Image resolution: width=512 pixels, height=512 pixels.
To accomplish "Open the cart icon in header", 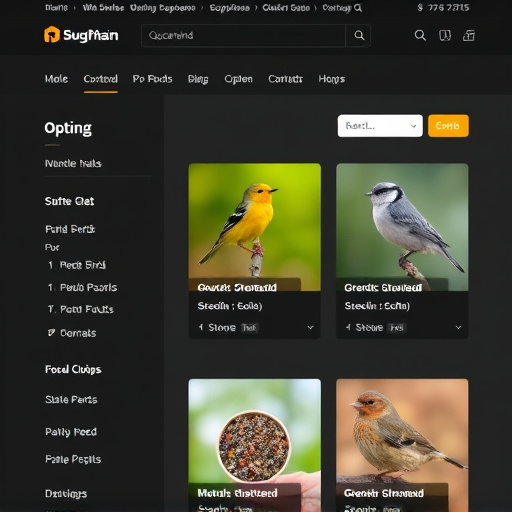I will (x=469, y=35).
